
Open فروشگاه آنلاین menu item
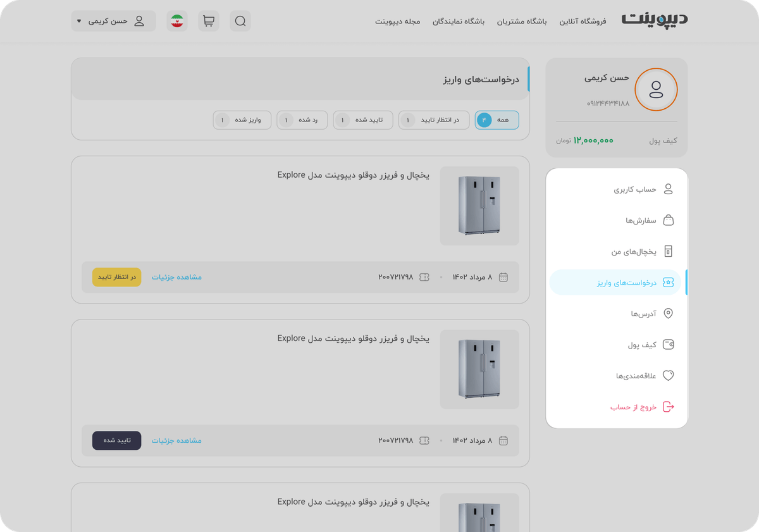(583, 22)
